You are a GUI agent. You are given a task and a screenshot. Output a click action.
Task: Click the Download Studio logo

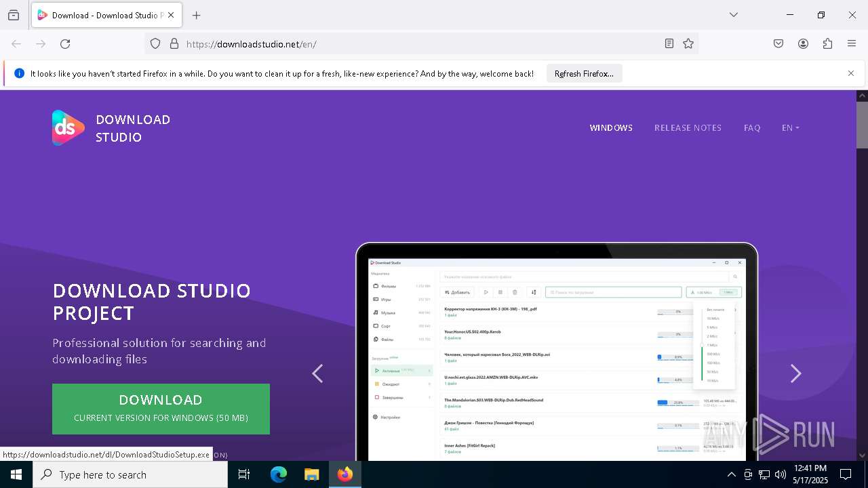point(111,128)
